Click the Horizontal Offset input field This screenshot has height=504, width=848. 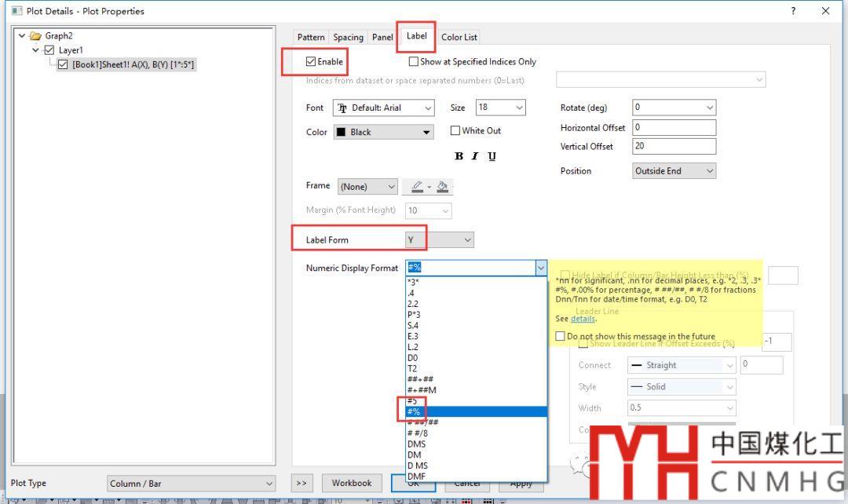674,128
